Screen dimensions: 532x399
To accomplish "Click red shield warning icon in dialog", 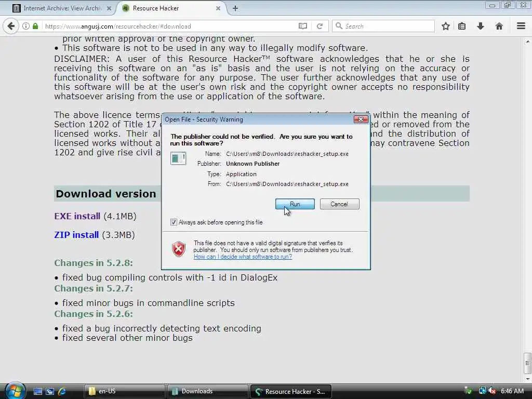I will pos(179,249).
